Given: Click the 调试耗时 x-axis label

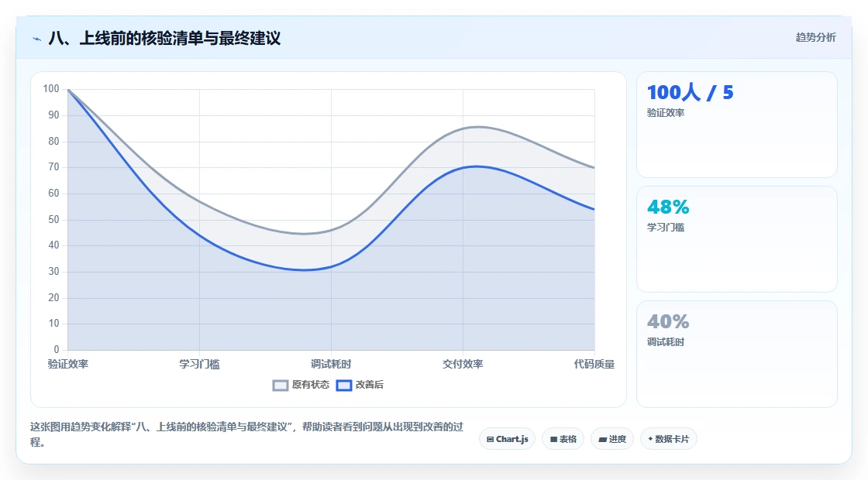Looking at the screenshot, I should coord(331,364).
